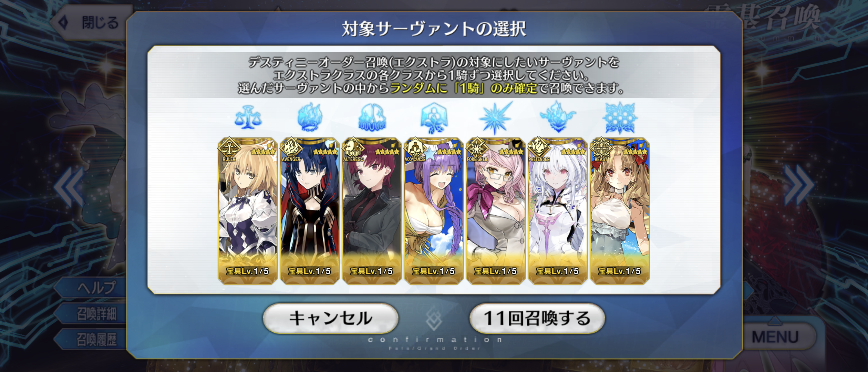Select the dark-haired Avenger servant card
Viewport: 868px width, 372px height.
point(310,211)
